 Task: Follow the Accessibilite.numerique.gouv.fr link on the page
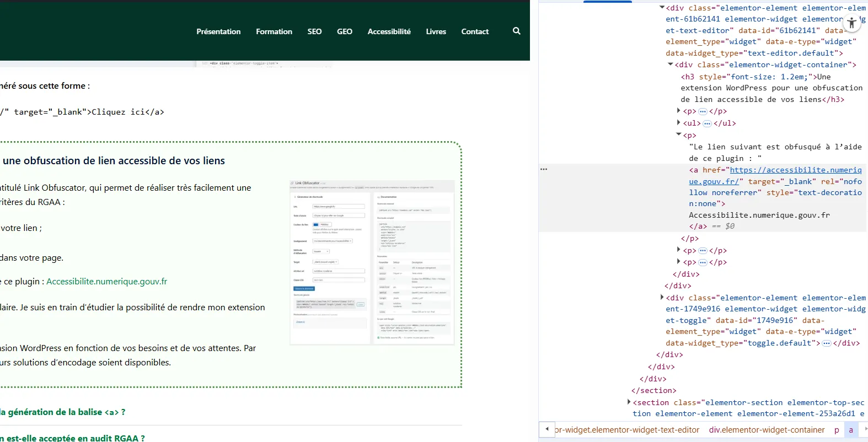coord(106,282)
